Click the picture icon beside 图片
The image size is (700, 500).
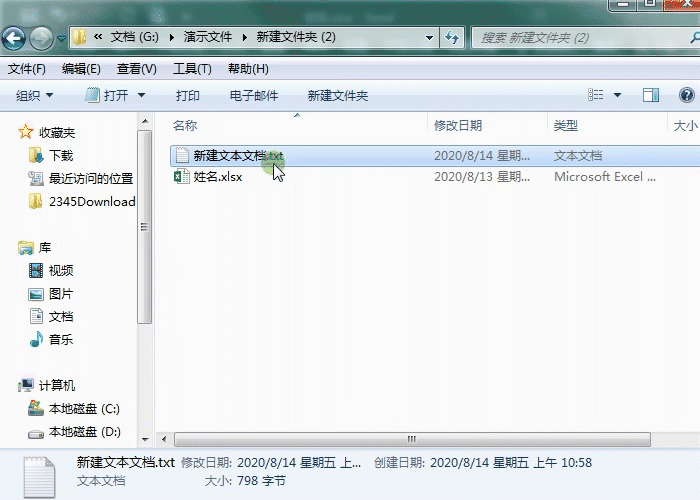(36, 294)
